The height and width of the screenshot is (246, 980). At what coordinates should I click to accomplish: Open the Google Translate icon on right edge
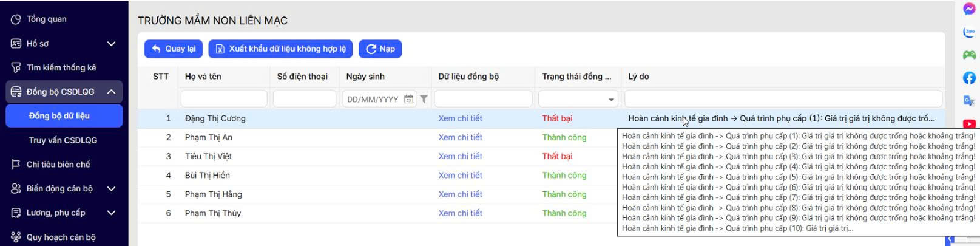click(969, 101)
